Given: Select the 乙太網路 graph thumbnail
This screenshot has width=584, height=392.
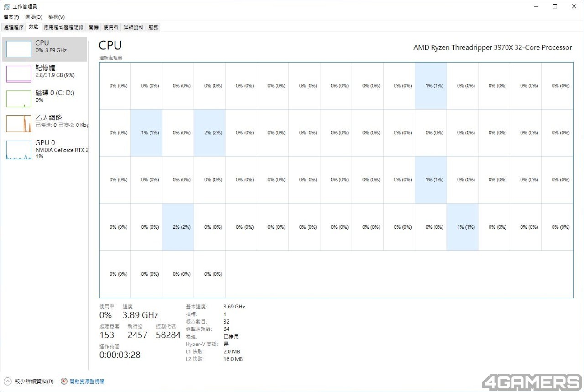Looking at the screenshot, I should [19, 124].
